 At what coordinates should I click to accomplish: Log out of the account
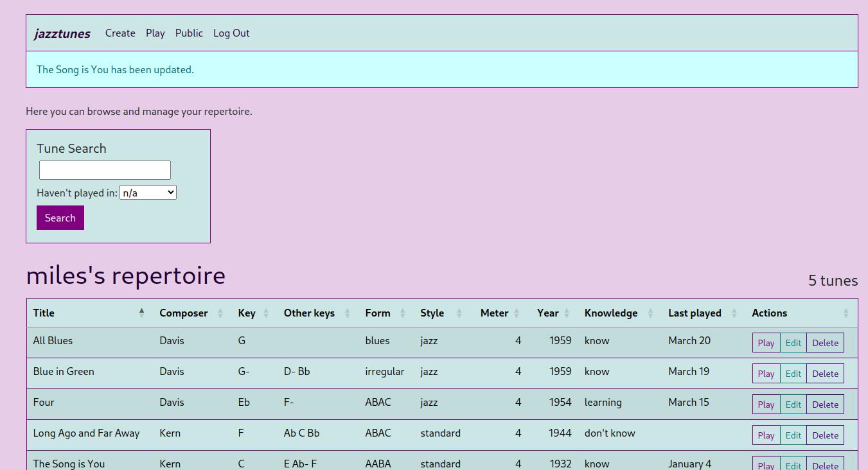(231, 33)
